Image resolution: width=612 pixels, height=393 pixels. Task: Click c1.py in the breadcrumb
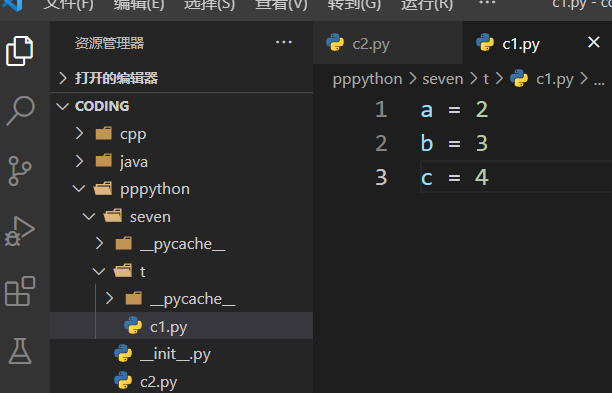pyautogui.click(x=555, y=79)
